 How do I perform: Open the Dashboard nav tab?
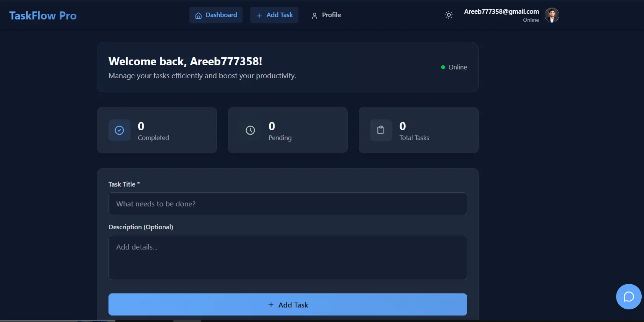(x=216, y=15)
